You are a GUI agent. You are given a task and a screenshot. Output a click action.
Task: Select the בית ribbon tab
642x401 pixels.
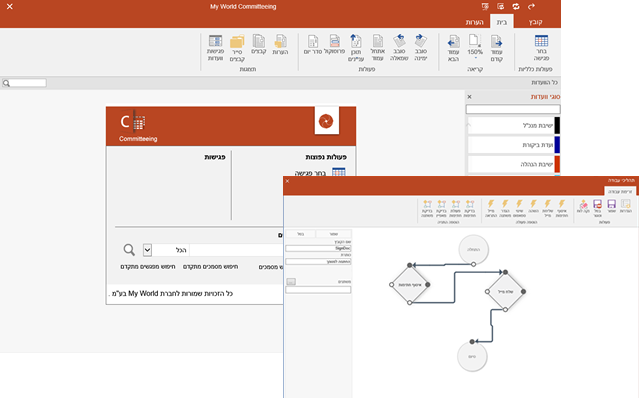click(x=503, y=21)
